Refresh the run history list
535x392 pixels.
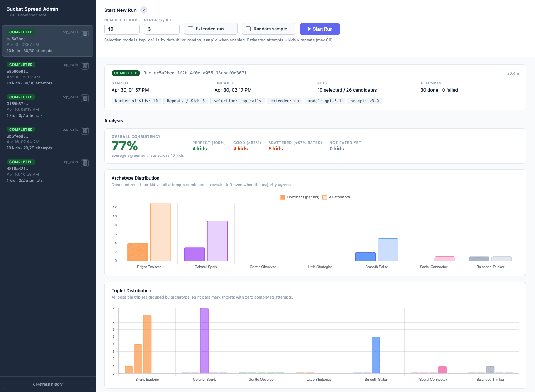pos(48,384)
